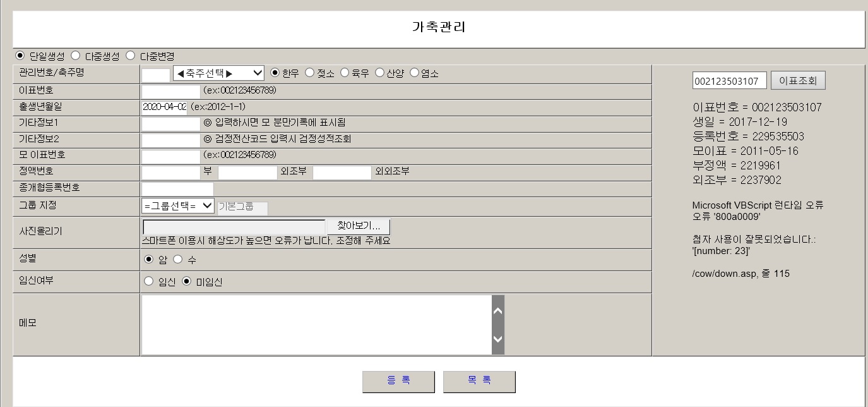Select the 다중생성 radio option
Image resolution: width=868 pixels, height=407 pixels.
point(76,56)
